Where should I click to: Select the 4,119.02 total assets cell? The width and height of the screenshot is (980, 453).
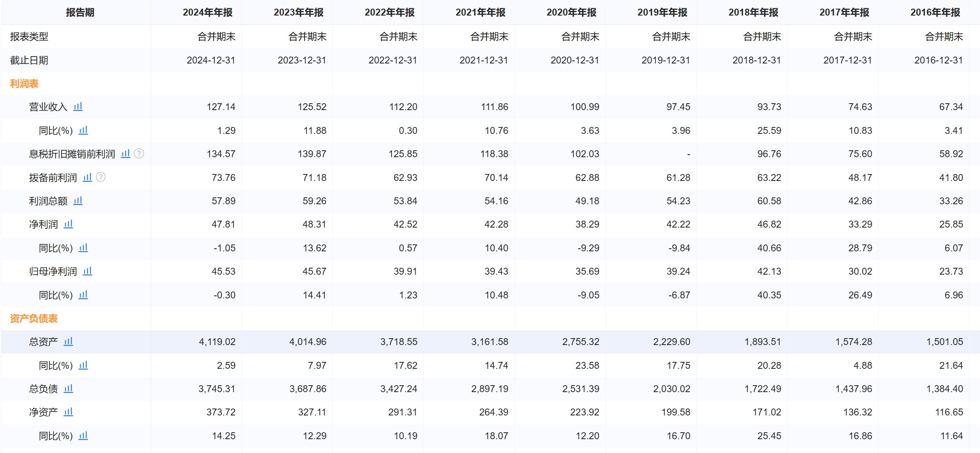(x=217, y=342)
